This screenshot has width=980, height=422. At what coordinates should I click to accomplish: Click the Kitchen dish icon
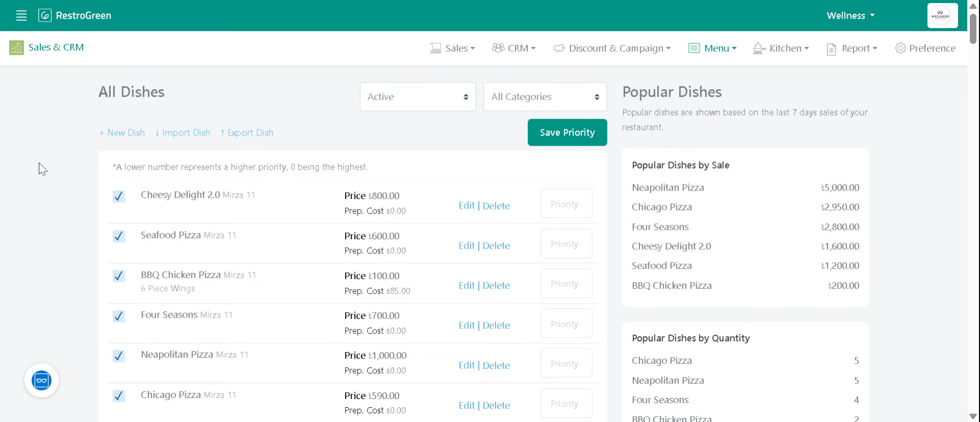(759, 48)
